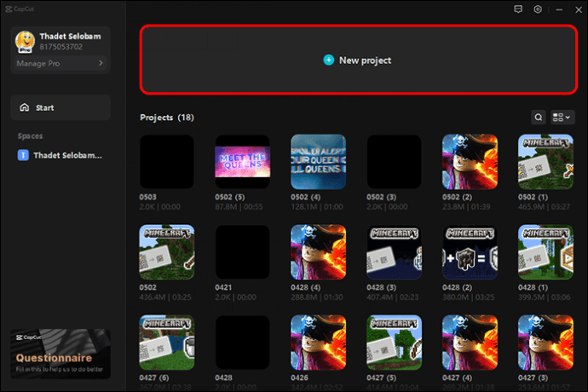Open the Questionnaire banner
Screen dimensions: 588x392
click(x=61, y=354)
